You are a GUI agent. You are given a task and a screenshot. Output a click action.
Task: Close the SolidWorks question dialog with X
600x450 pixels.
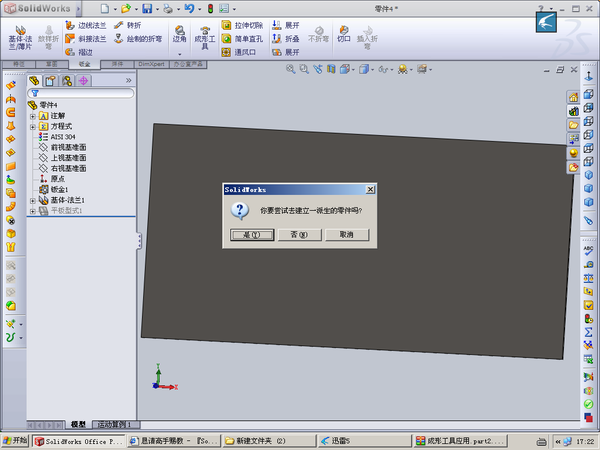point(370,189)
